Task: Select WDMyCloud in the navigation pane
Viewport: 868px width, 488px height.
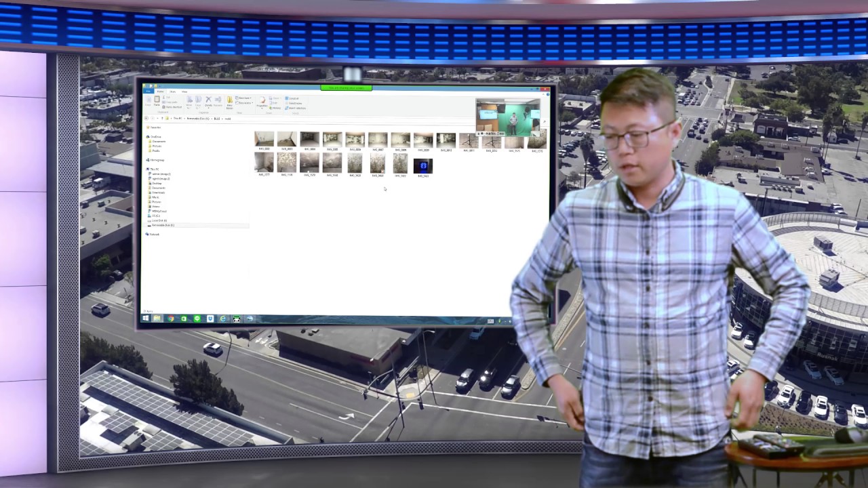Action: point(158,211)
